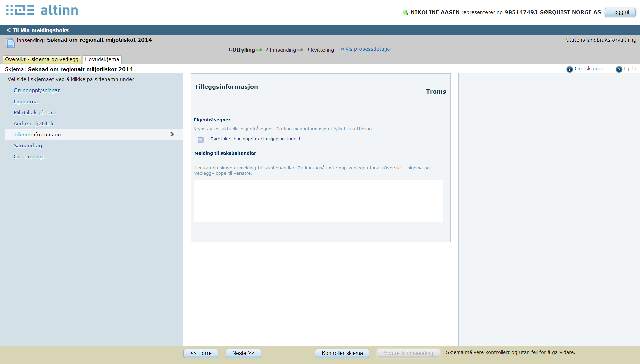Open the Hjelp link
The height and width of the screenshot is (364, 640).
(x=630, y=69)
